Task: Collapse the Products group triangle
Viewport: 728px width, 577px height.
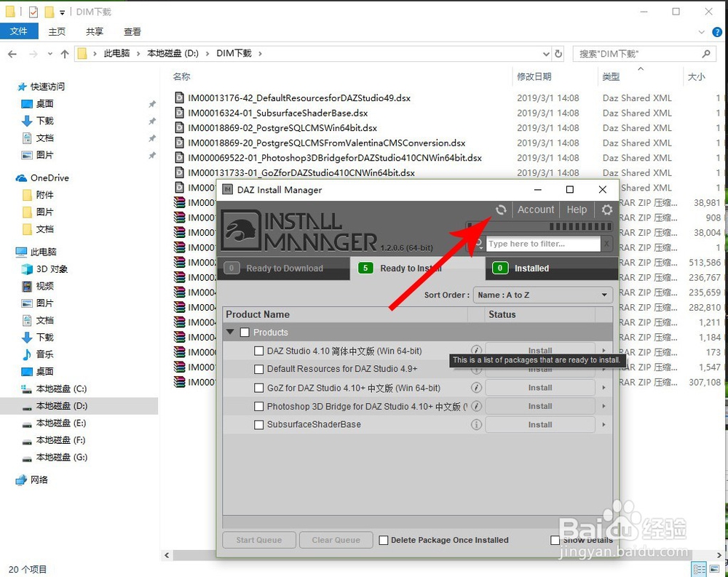Action: [x=230, y=333]
